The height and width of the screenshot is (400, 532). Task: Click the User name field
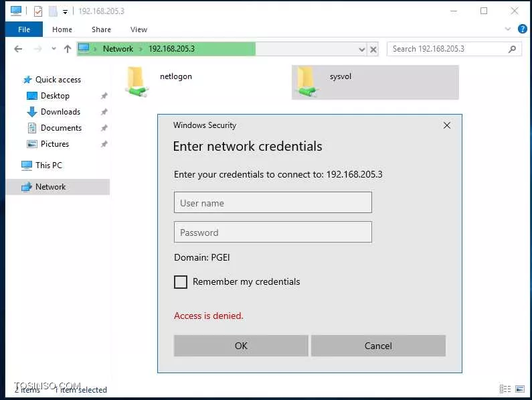[x=273, y=202]
